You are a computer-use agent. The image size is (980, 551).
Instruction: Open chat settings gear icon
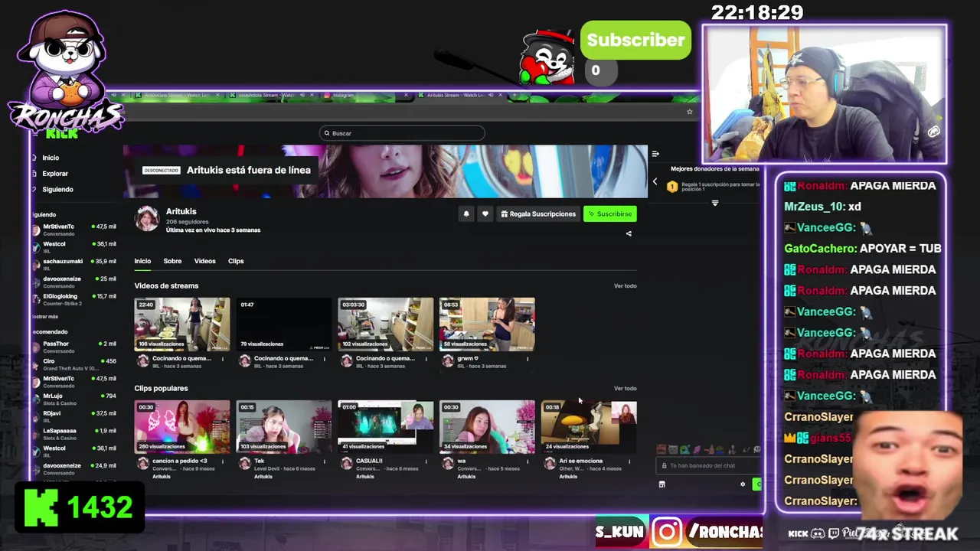(x=742, y=484)
